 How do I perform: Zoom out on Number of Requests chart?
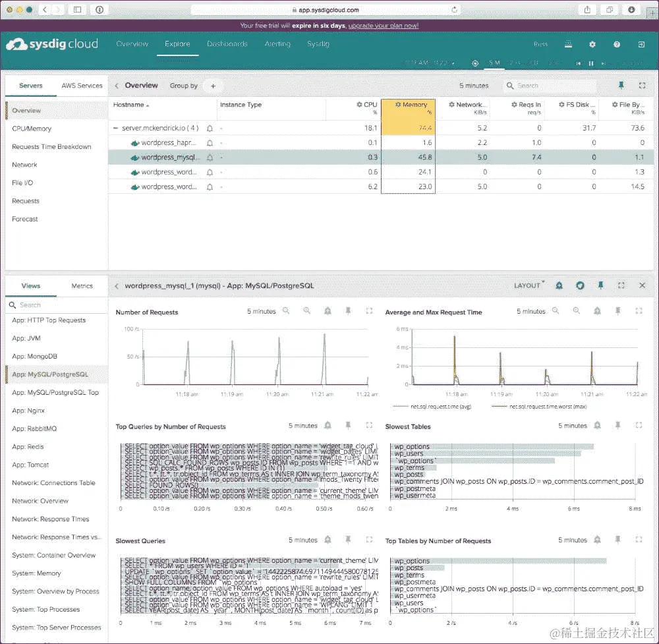[x=286, y=310]
